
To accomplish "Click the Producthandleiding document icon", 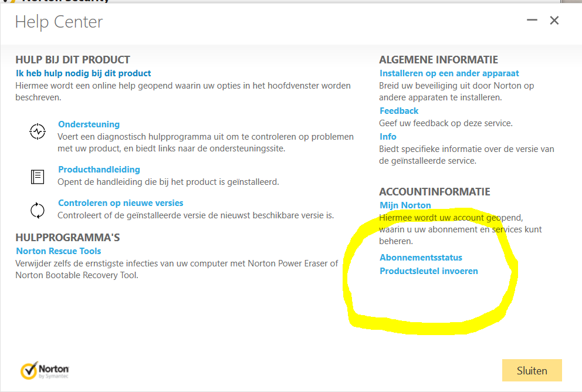I will [x=38, y=177].
